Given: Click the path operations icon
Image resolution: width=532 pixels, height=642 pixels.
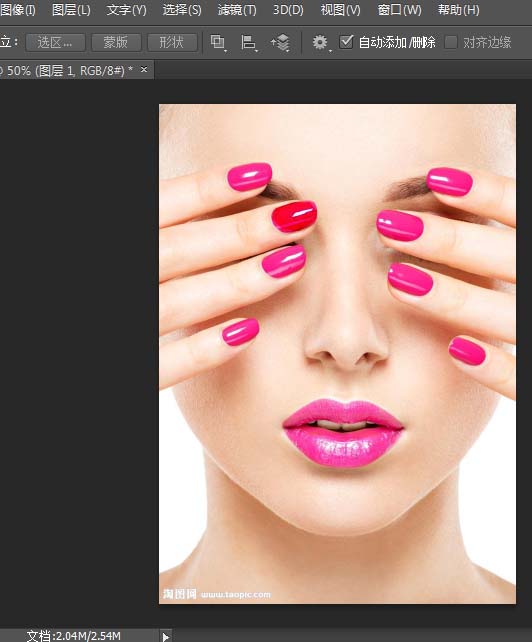Looking at the screenshot, I should (x=218, y=43).
